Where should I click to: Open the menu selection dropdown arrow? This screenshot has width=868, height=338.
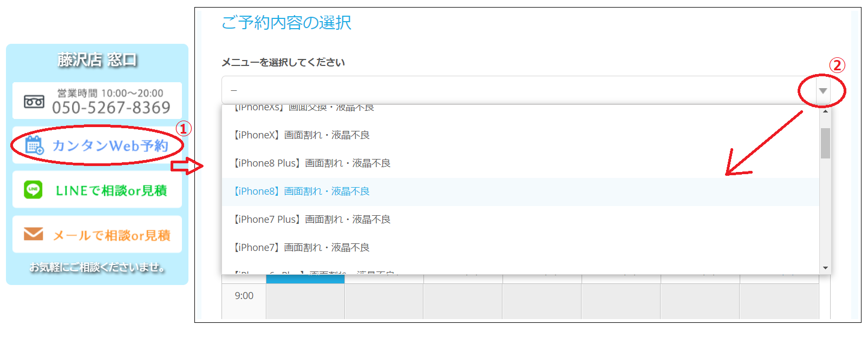pyautogui.click(x=823, y=91)
